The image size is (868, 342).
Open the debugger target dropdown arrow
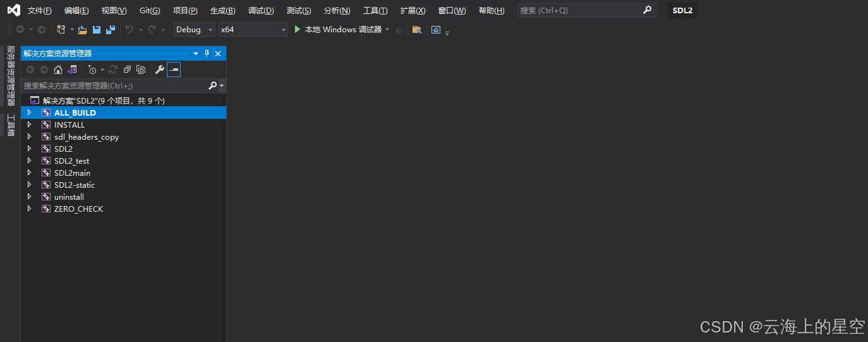[x=387, y=30]
